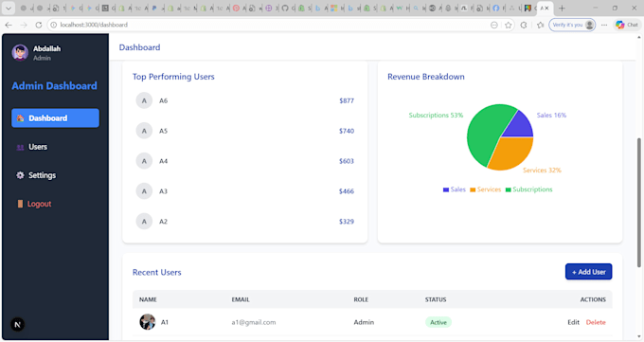Click the NAME column header
644x342 pixels.
coord(148,299)
